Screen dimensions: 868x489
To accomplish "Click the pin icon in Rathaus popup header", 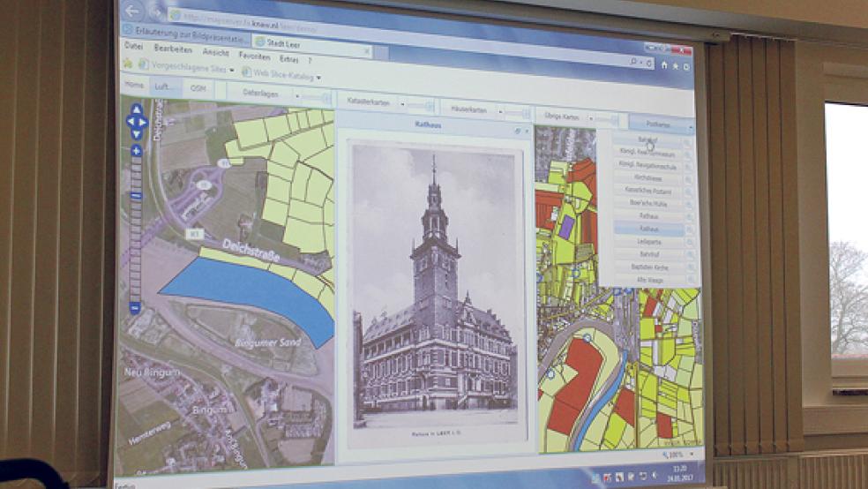I will click(x=518, y=131).
